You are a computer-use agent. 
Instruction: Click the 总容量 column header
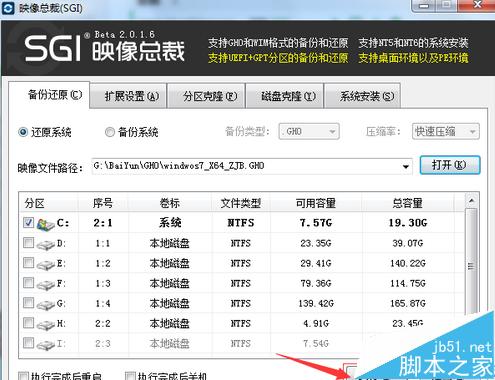407,203
